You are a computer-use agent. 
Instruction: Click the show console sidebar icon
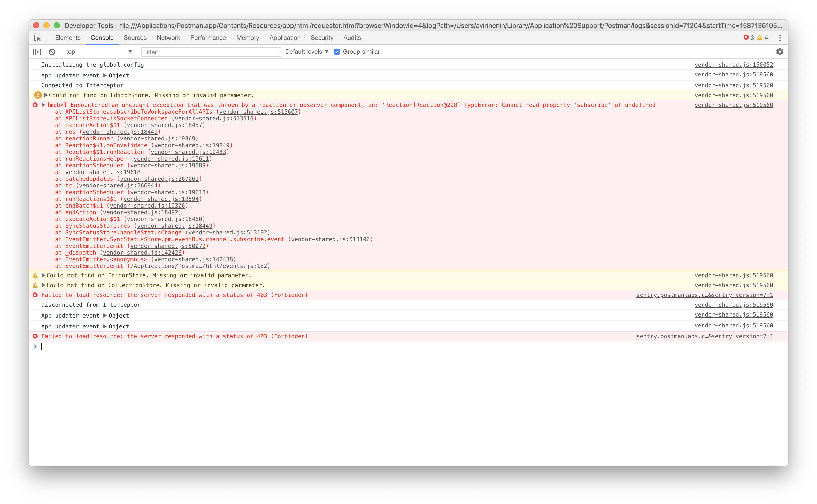click(37, 52)
